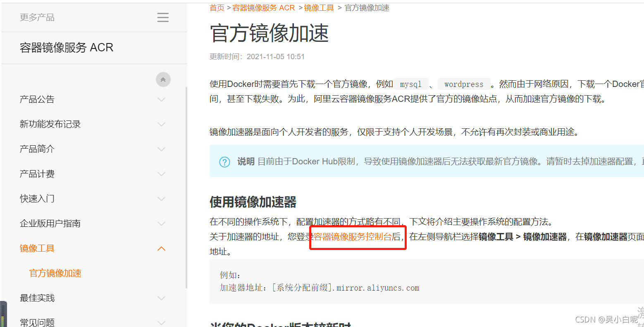Viewport: 644px width, 327px height.
Task: Select the 官方镜像加速 sub-item
Action: tap(55, 273)
